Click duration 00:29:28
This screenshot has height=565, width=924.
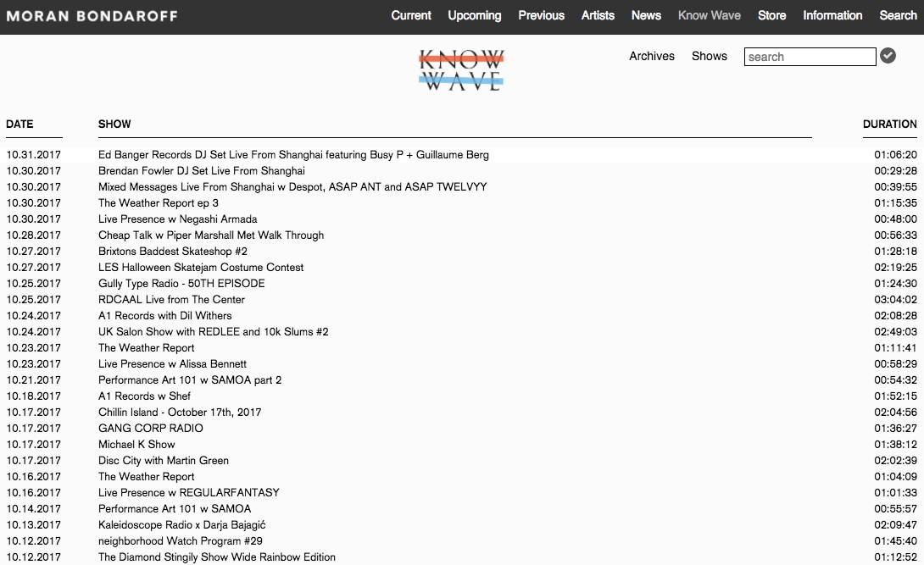[x=895, y=170]
